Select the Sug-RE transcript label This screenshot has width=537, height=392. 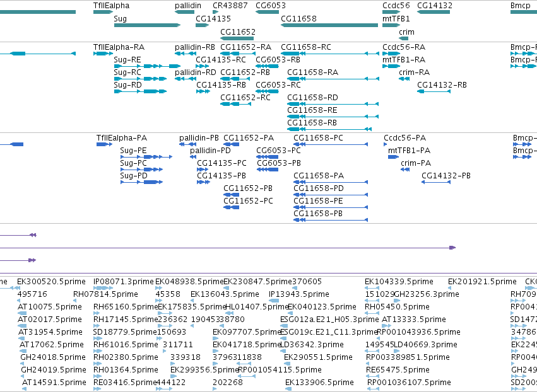coord(127,59)
